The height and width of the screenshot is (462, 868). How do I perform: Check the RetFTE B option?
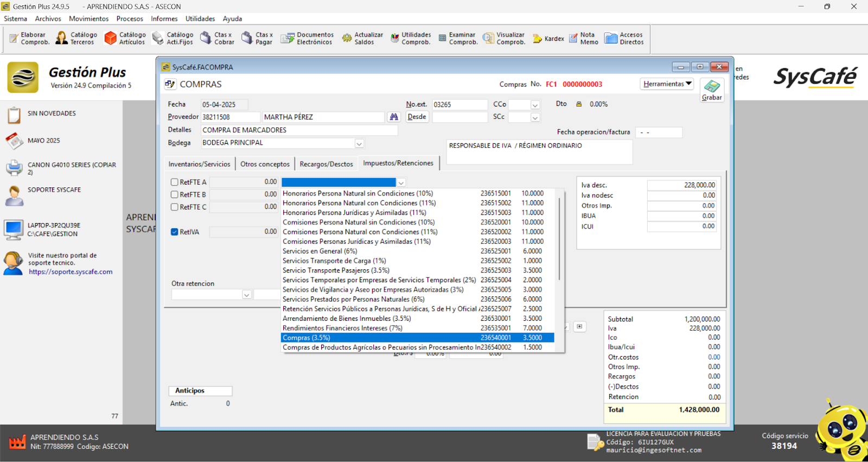pyautogui.click(x=175, y=194)
